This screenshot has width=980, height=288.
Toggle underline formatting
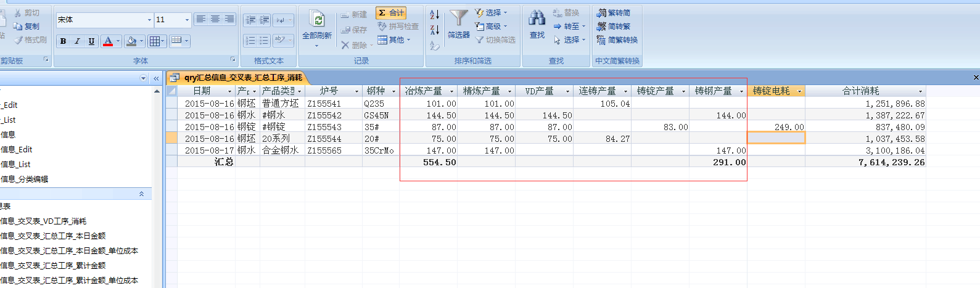point(91,41)
